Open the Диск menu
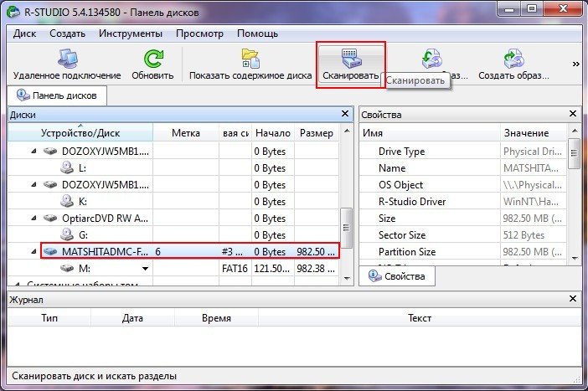The height and width of the screenshot is (391, 588). pyautogui.click(x=25, y=33)
